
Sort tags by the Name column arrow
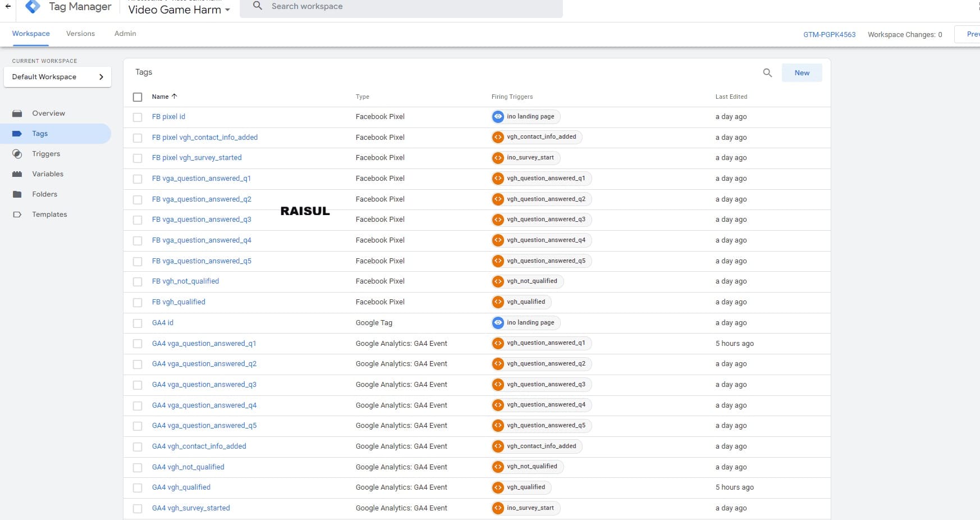[174, 97]
